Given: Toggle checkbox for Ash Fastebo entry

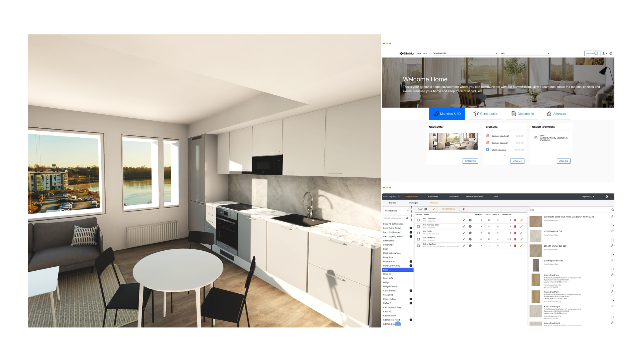Looking at the screenshot, I should (418, 239).
